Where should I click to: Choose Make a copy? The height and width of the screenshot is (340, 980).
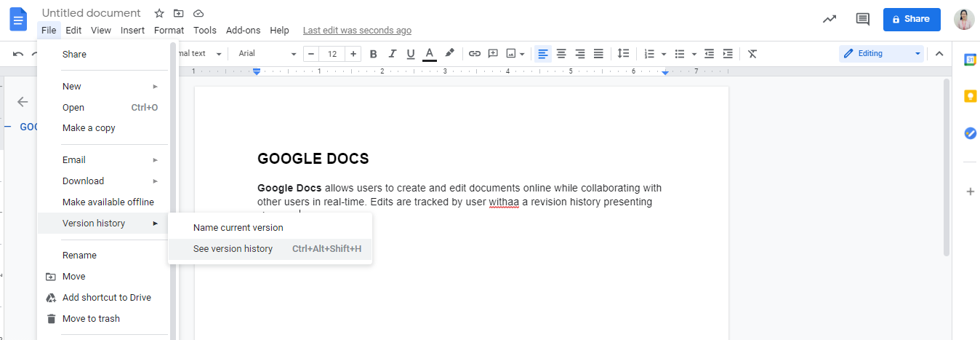coord(103,128)
